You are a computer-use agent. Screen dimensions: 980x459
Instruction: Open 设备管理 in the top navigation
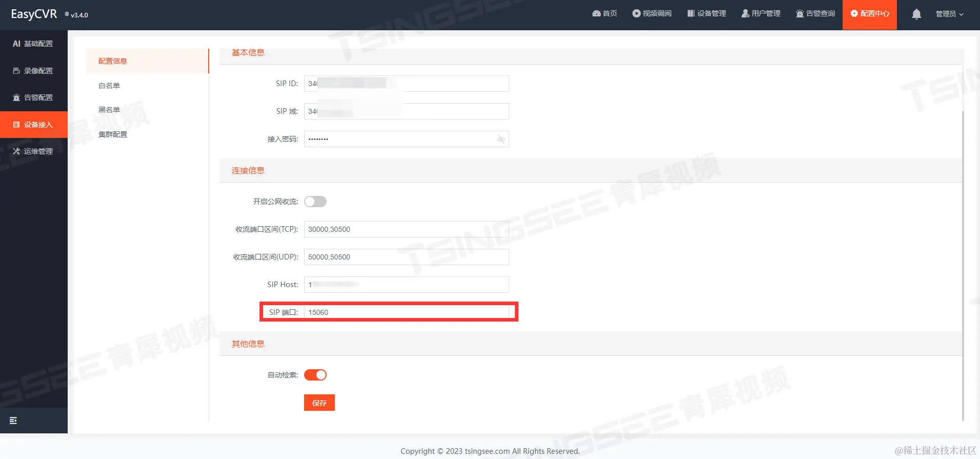tap(707, 13)
